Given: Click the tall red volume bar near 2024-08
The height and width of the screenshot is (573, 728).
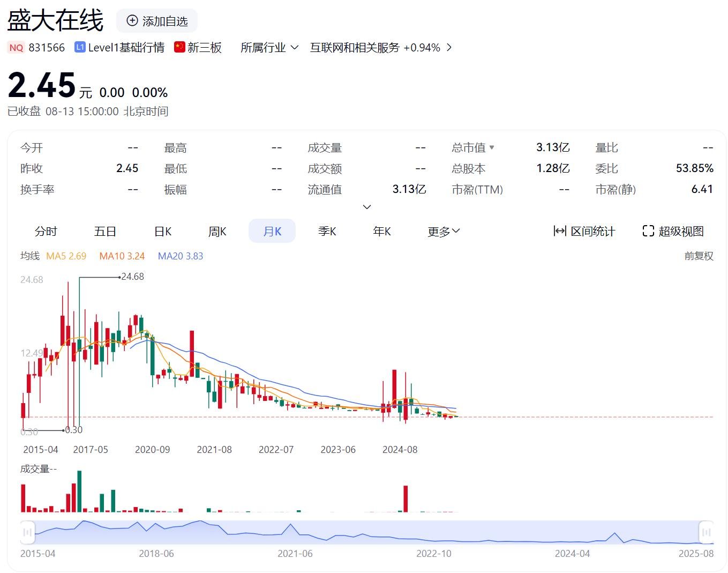Looking at the screenshot, I should tap(406, 498).
